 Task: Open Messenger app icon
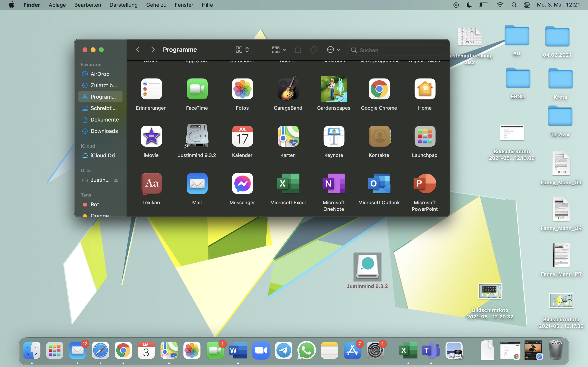click(x=242, y=183)
